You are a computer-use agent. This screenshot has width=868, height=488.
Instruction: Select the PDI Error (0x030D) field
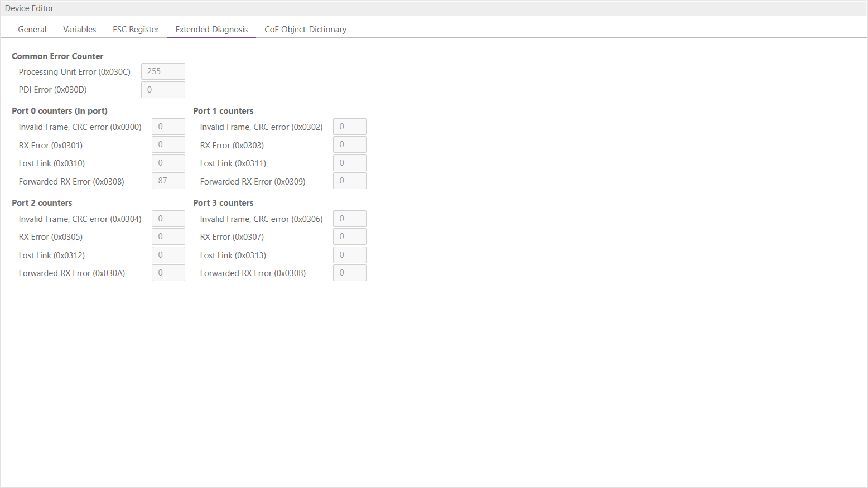[163, 90]
